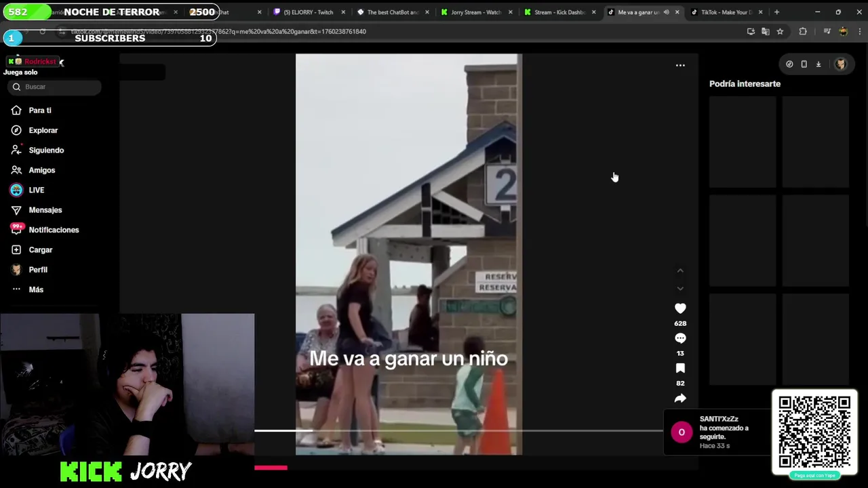The height and width of the screenshot is (488, 868).
Task: Click the Podría interesarte heading
Action: tap(745, 84)
